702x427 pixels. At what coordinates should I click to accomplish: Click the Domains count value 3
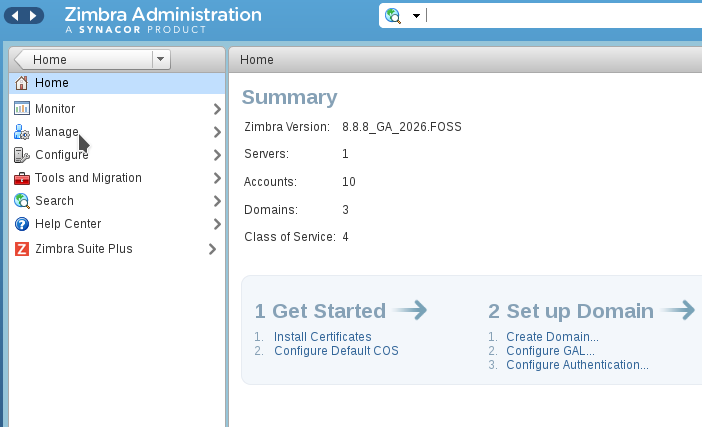pos(345,209)
